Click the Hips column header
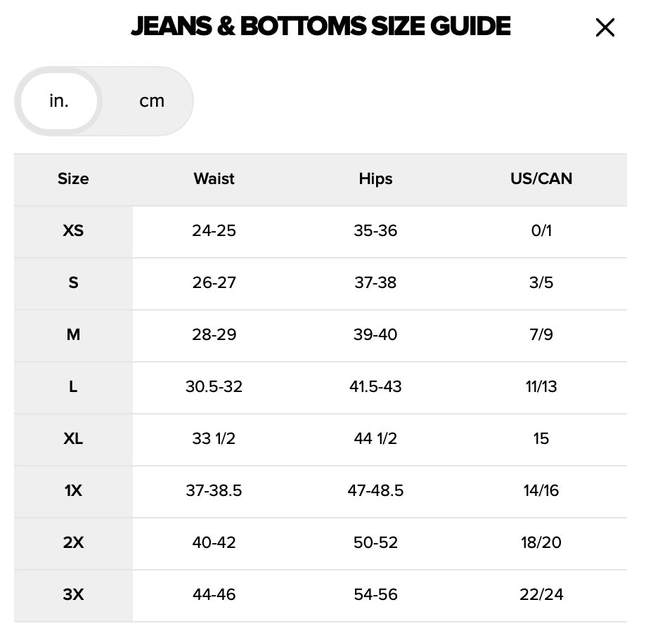This screenshot has height=640, width=672. (375, 179)
